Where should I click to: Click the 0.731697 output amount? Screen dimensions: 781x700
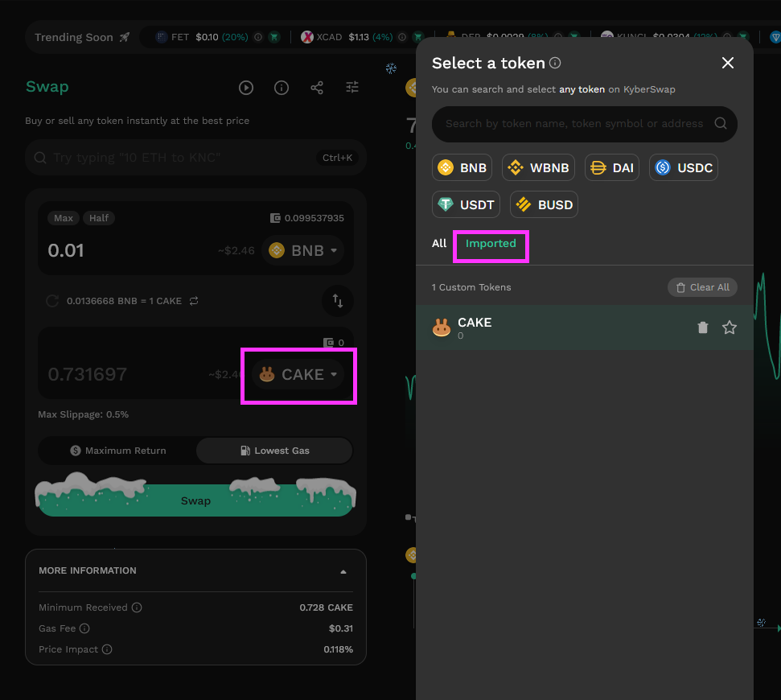(87, 374)
